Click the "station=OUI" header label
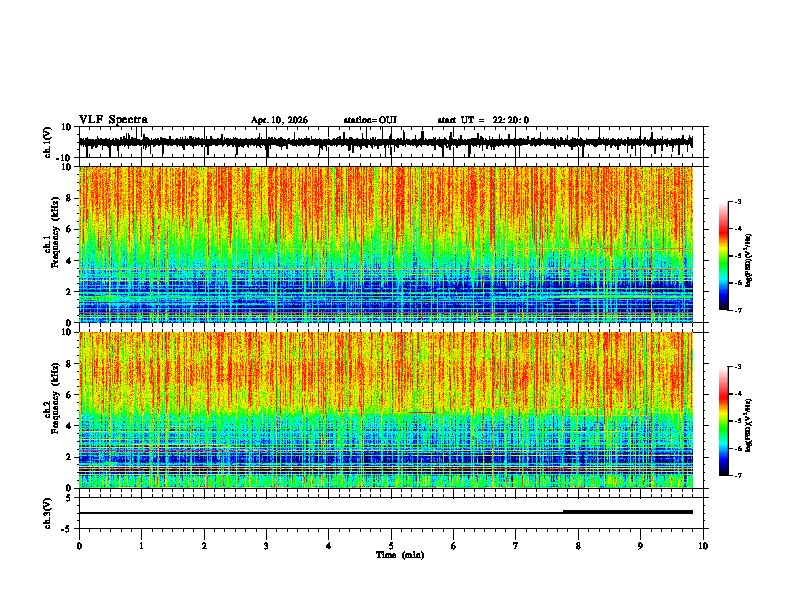 pyautogui.click(x=370, y=120)
